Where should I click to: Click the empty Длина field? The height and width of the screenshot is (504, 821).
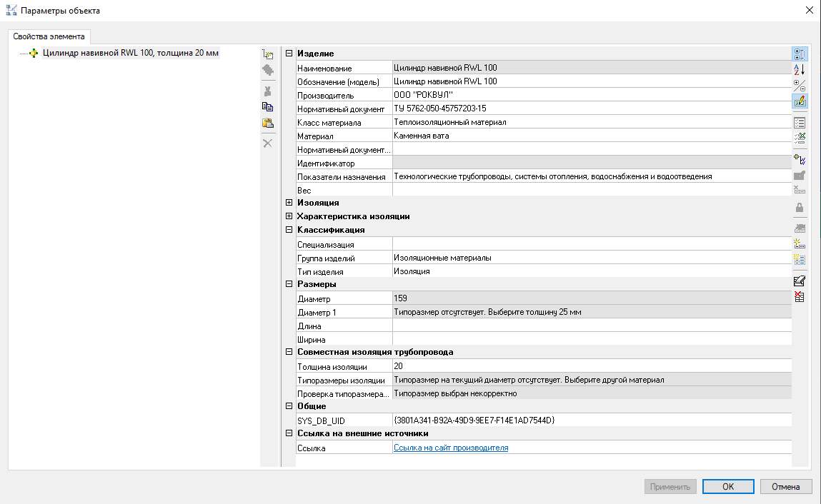(x=592, y=326)
